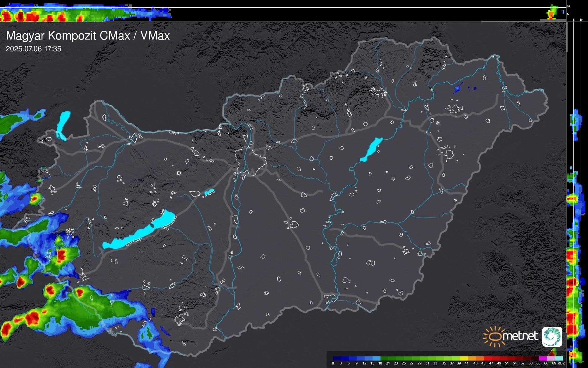The height and width of the screenshot is (368, 588).
Task: Click the yellow 39 dBZ legend swatch
Action: tap(463, 358)
